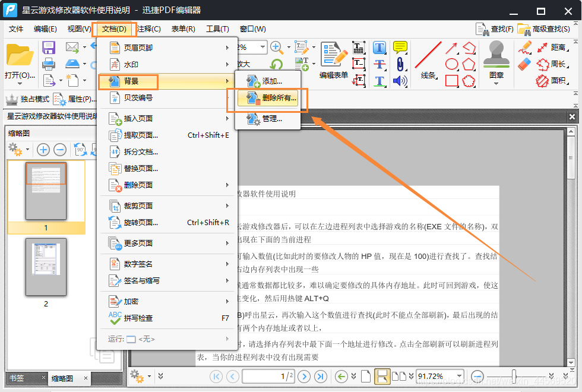The width and height of the screenshot is (582, 392).
Task: Open the 文件 menu
Action: pos(16,29)
